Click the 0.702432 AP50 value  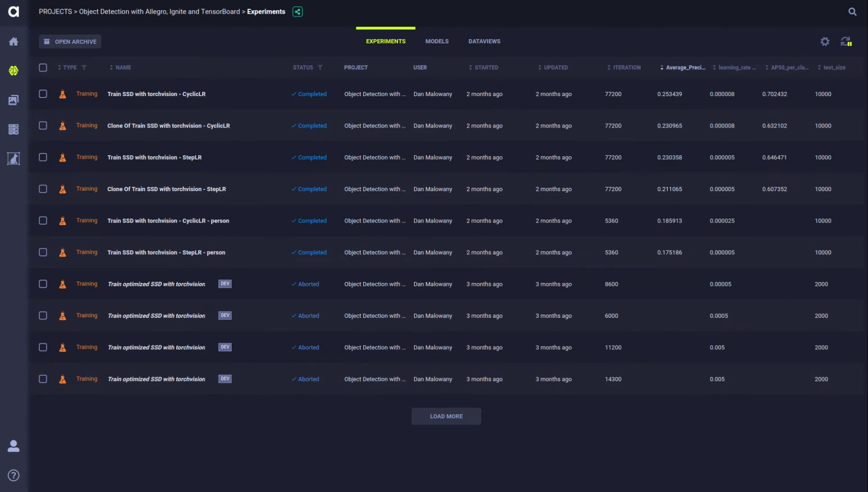tap(774, 94)
